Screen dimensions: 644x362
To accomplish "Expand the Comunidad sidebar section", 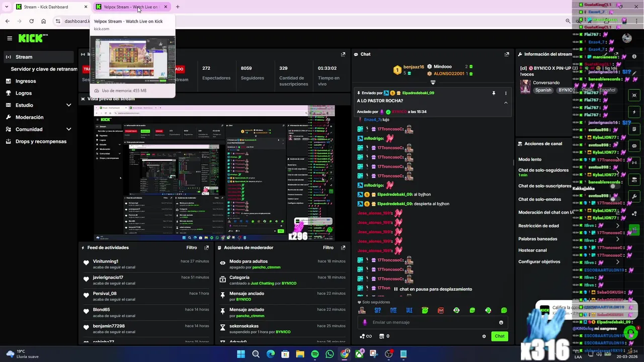I will tap(68, 129).
